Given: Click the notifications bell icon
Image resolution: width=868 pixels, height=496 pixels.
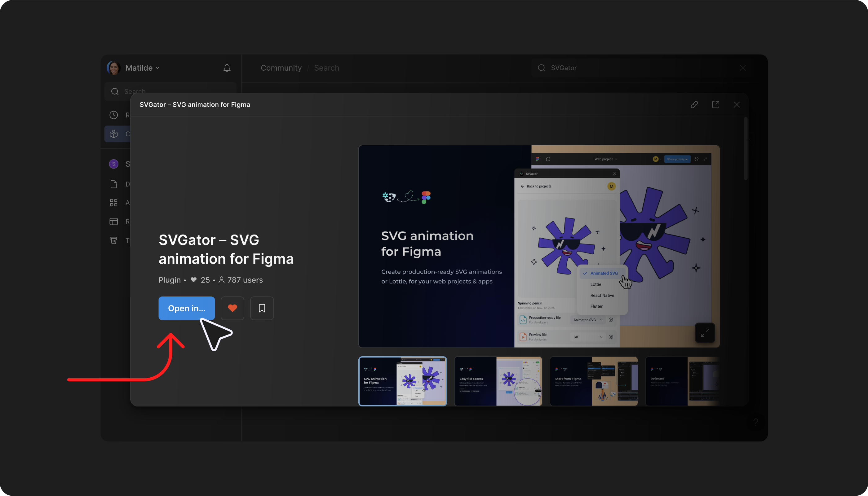Looking at the screenshot, I should (x=227, y=68).
